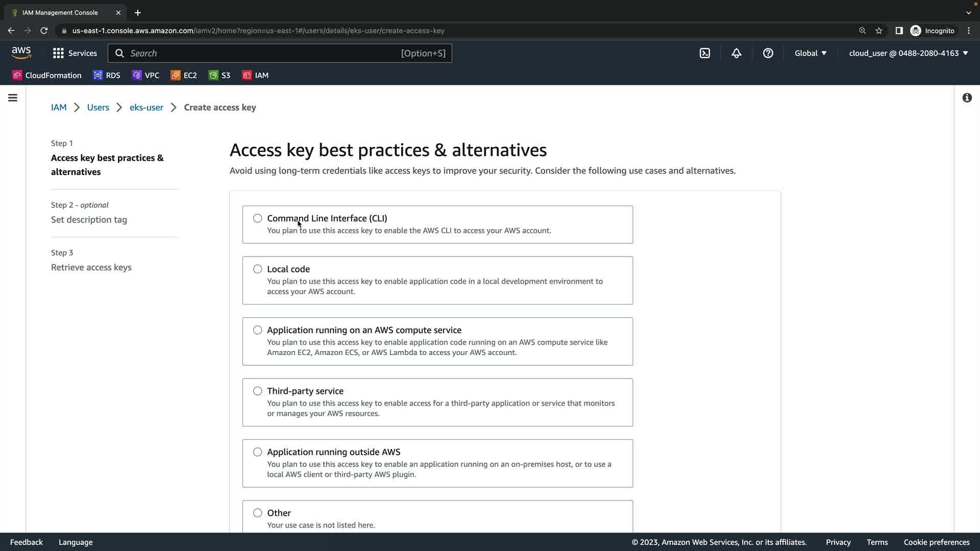Open the eks-user breadcrumb link
The image size is (980, 551).
146,107
